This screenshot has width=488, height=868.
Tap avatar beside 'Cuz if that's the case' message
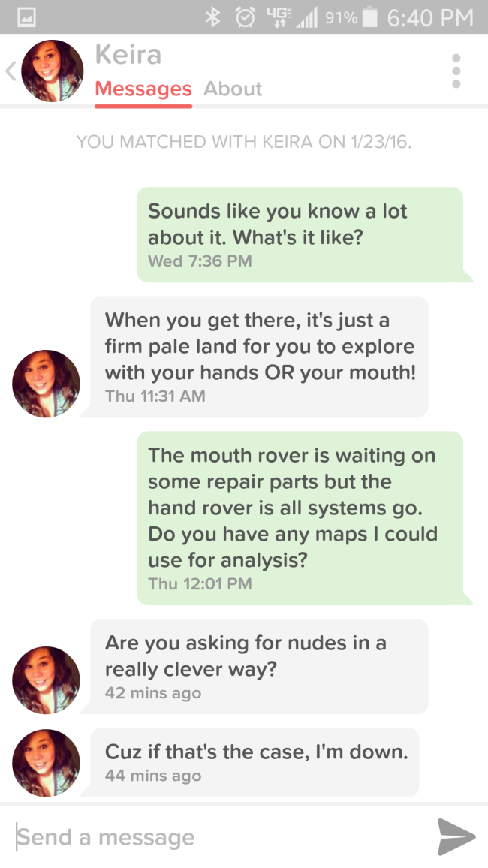[46, 764]
